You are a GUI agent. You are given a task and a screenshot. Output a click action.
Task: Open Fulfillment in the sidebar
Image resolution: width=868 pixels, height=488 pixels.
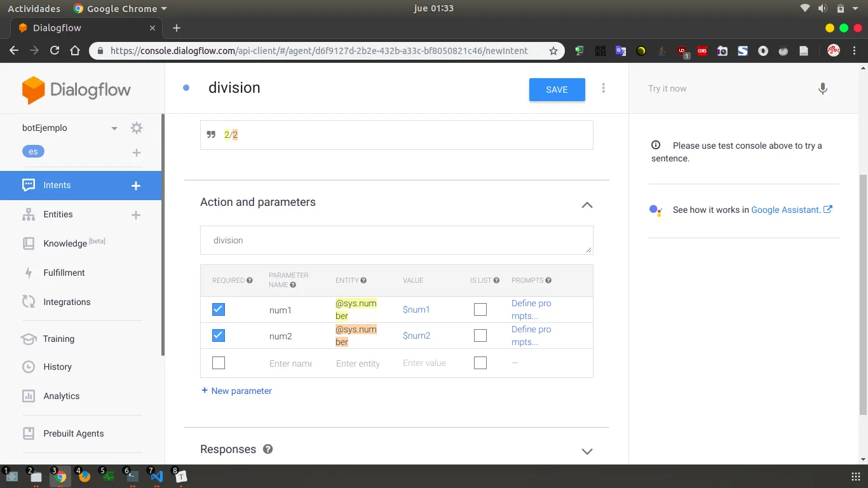point(64,273)
